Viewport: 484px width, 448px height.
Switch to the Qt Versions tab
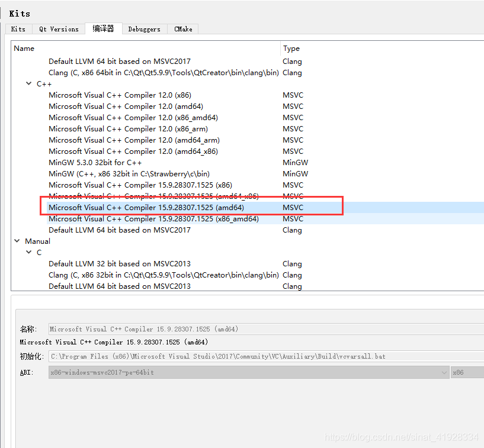58,28
